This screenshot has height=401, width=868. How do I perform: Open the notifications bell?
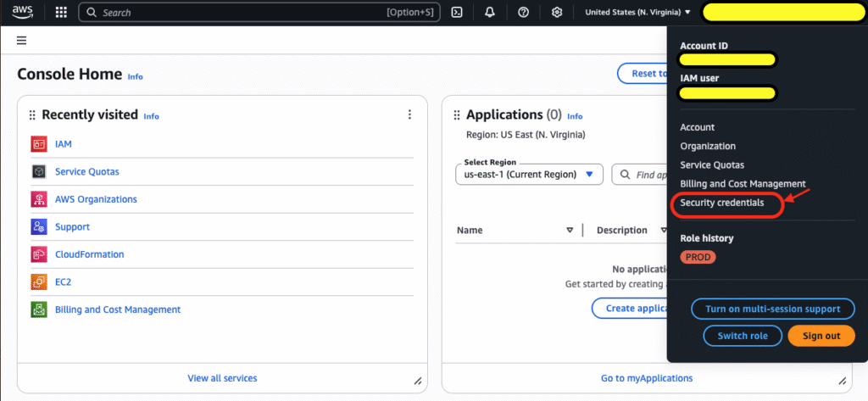tap(490, 12)
